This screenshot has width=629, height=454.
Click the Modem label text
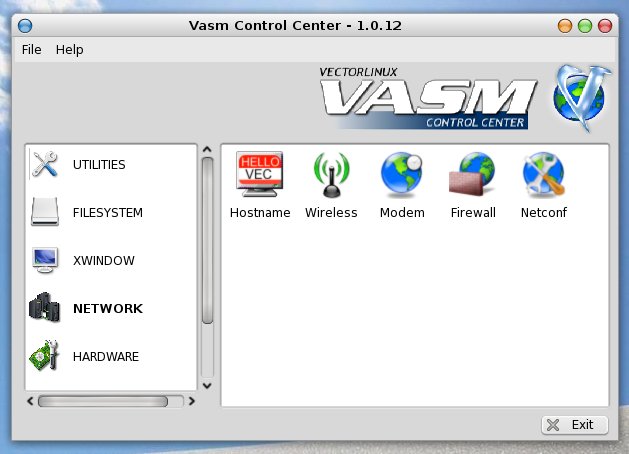point(402,213)
